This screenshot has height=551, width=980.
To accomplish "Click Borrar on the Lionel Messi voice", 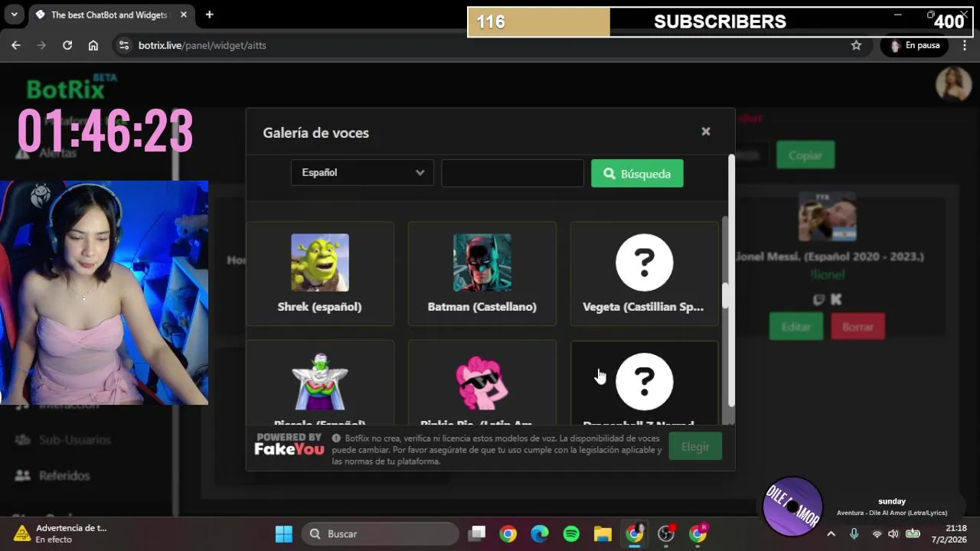I will [857, 327].
